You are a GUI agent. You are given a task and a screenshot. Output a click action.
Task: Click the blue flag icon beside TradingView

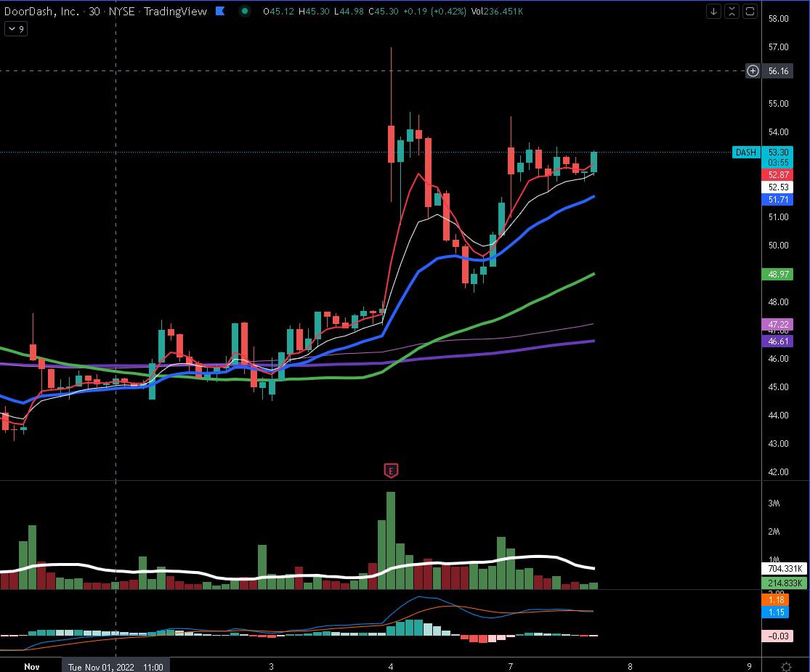220,11
